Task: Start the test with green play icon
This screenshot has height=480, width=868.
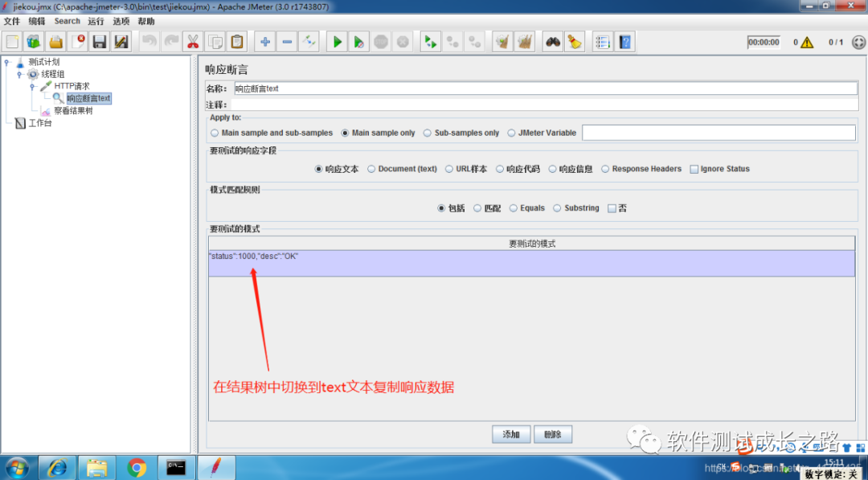Action: 337,42
